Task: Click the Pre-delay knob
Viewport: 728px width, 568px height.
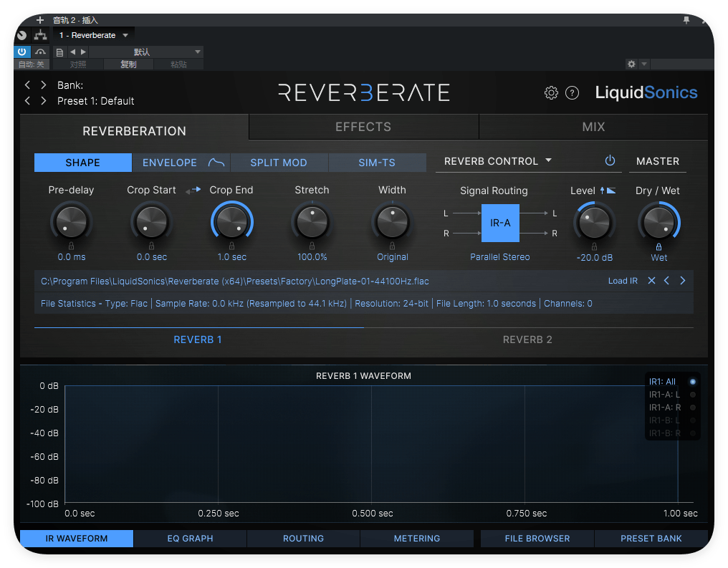Action: [71, 221]
